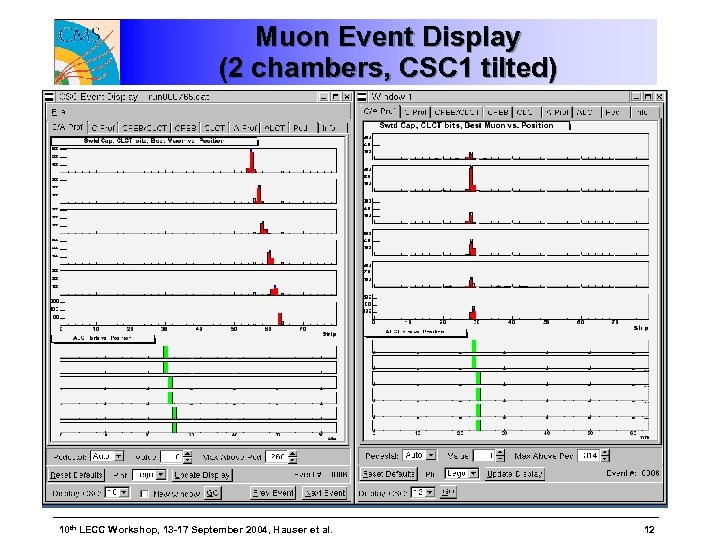Click Max Above Ped field in Window 1

tap(590, 456)
